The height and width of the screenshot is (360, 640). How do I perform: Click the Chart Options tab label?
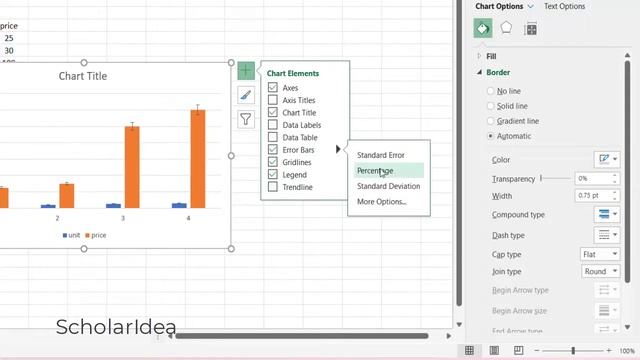(499, 7)
